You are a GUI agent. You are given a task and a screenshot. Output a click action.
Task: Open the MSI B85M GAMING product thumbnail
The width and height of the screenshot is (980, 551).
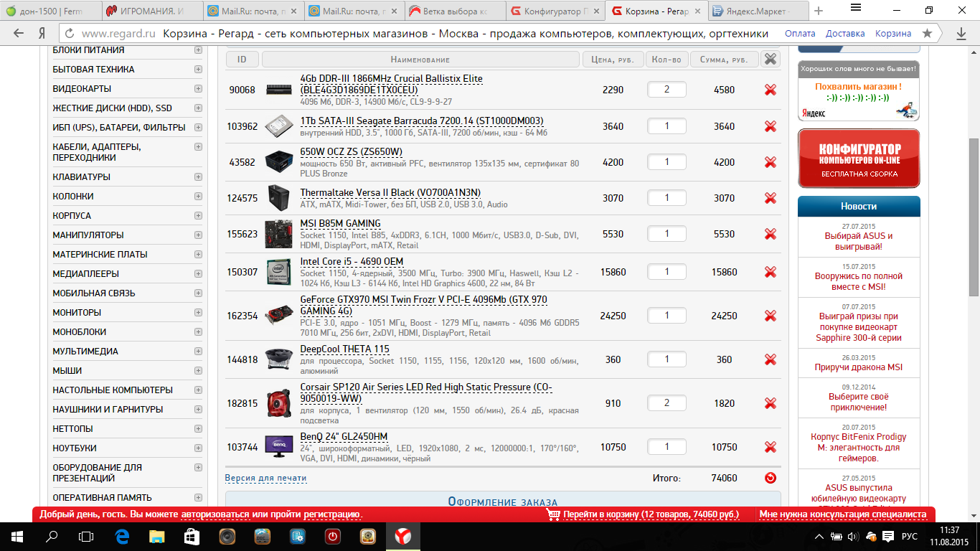tap(278, 234)
